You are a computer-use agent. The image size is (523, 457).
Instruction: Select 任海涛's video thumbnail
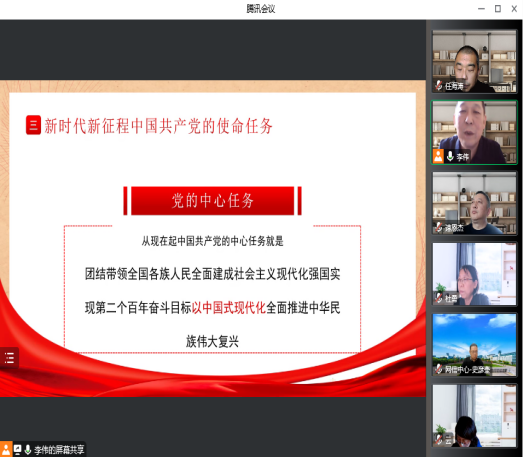pos(474,61)
